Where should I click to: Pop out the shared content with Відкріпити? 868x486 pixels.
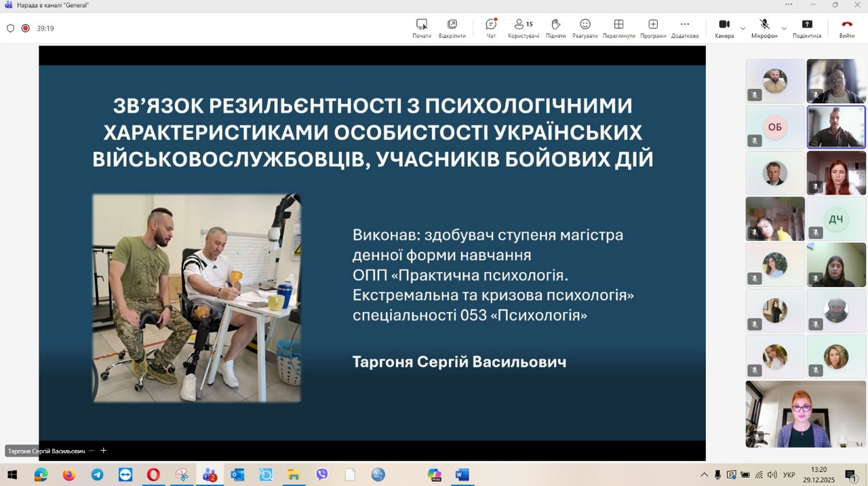coord(452,28)
